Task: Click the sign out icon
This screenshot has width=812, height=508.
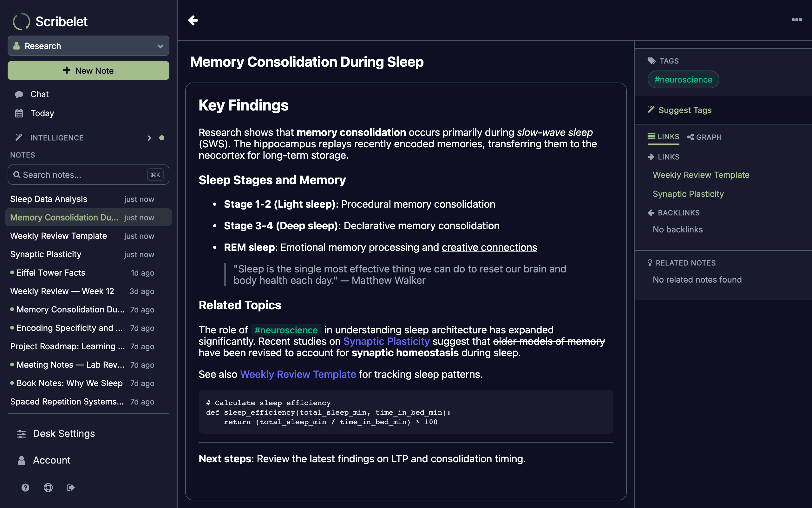Action: click(x=71, y=487)
